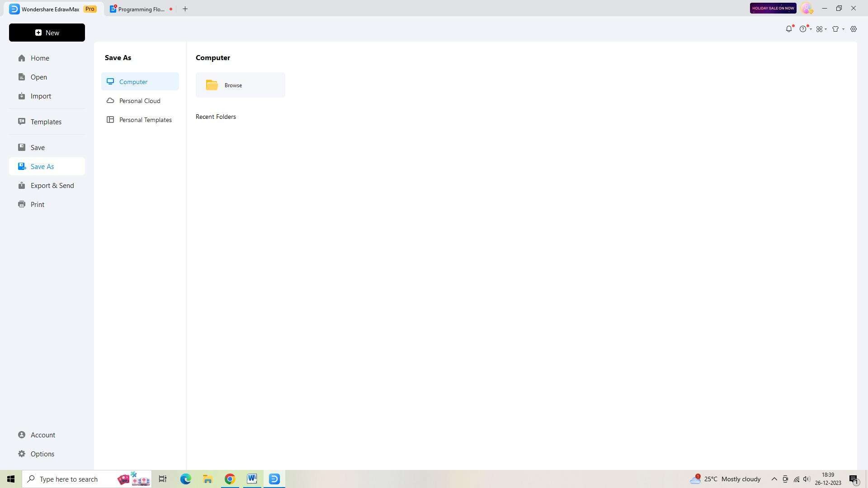
Task: Expand the Recent Folders section
Action: pyautogui.click(x=216, y=116)
